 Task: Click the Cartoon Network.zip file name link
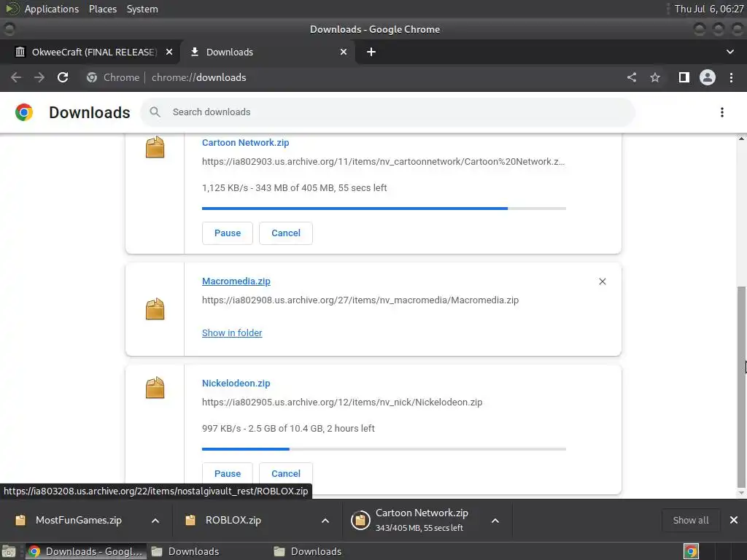click(x=245, y=142)
